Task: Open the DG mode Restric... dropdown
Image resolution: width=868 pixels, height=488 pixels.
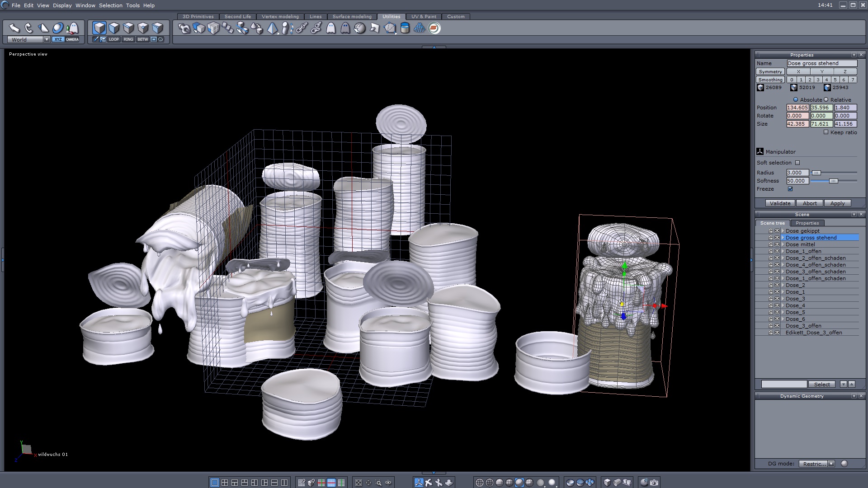Action: 831,464
